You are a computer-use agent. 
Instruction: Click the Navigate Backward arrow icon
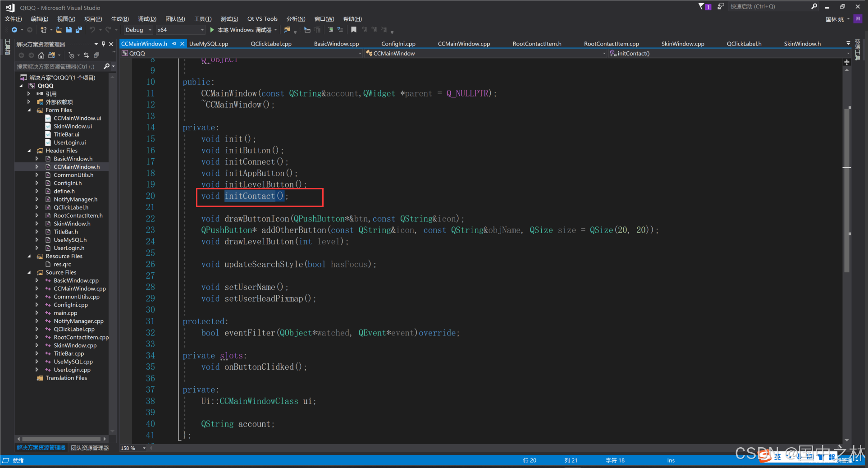[x=14, y=30]
